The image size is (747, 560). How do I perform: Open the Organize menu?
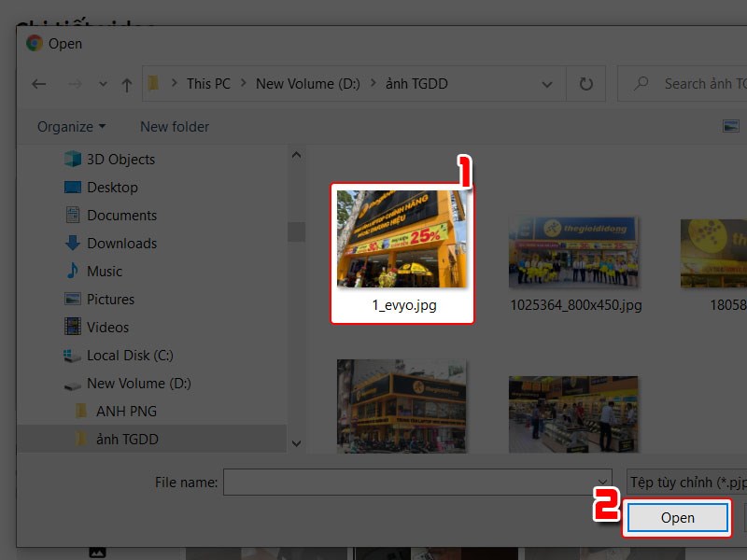(72, 127)
